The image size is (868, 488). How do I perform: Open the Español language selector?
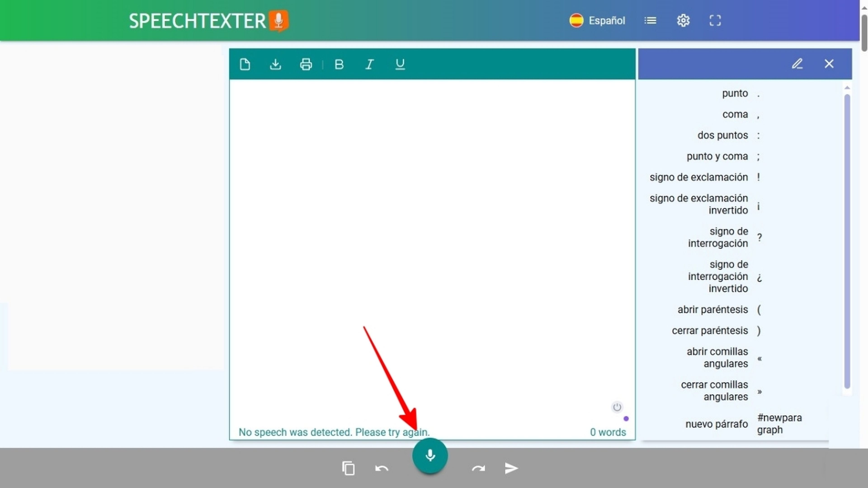pyautogui.click(x=597, y=21)
